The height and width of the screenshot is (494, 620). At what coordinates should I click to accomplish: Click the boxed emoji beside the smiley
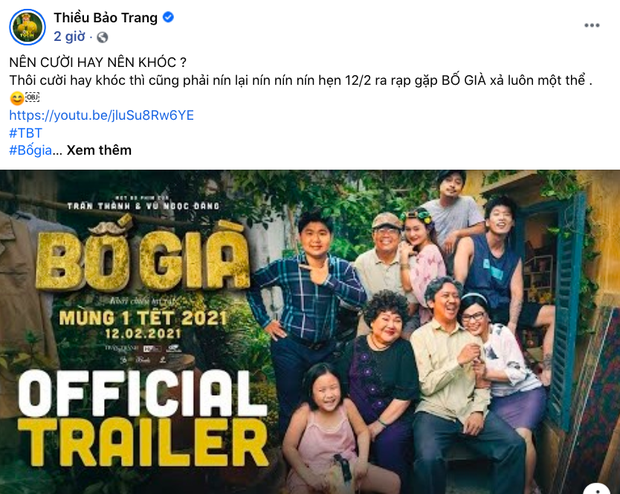click(x=31, y=98)
